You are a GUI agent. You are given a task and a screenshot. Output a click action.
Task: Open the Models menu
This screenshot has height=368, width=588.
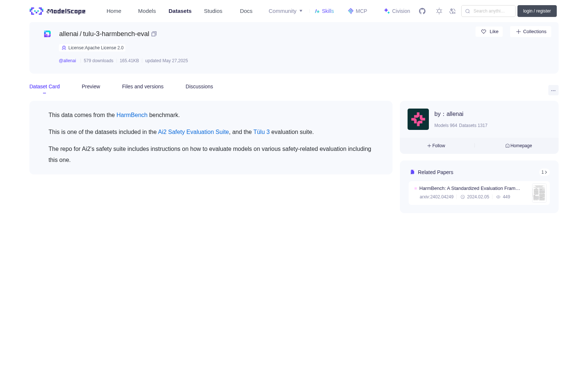pyautogui.click(x=147, y=11)
